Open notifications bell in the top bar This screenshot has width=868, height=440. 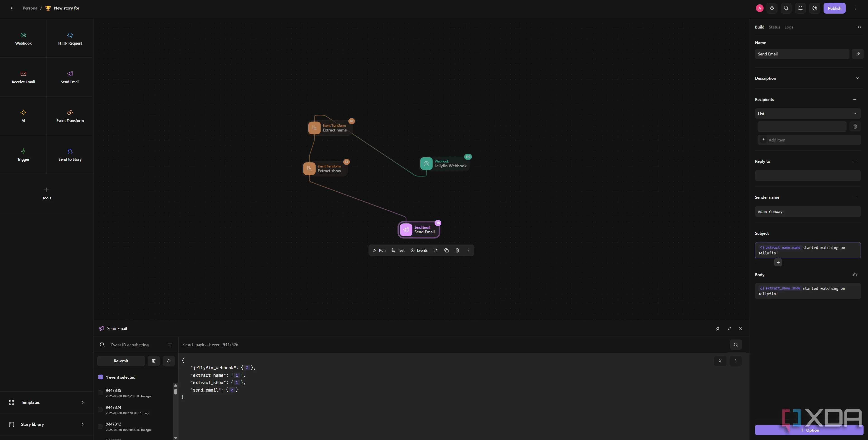tap(800, 8)
